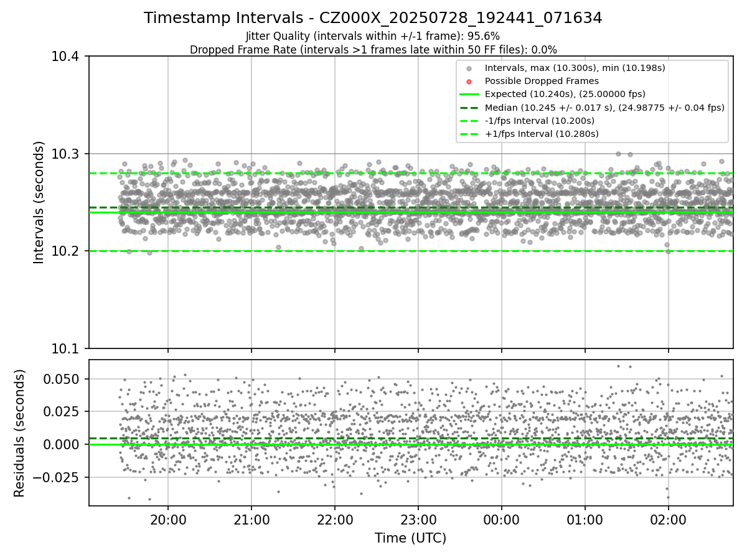The height and width of the screenshot is (560, 747).
Task: Click the x-axis tick label 01:00
Action: [x=585, y=519]
